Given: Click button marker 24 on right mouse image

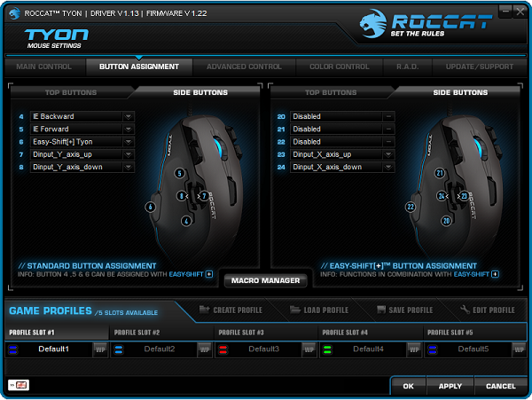Looking at the screenshot, I should [442, 196].
